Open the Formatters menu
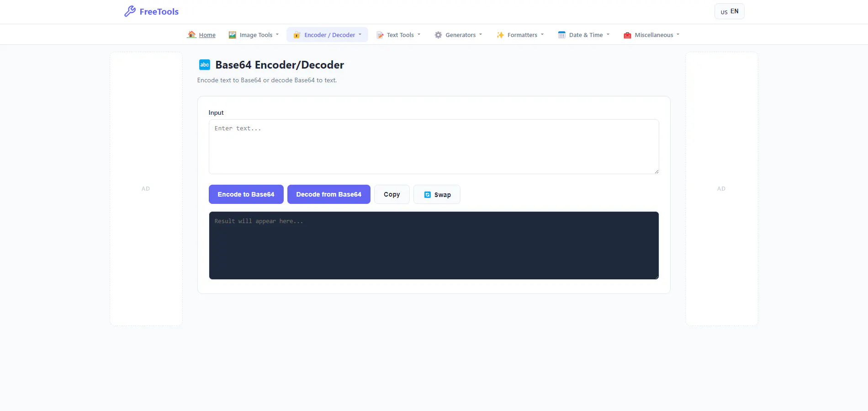The height and width of the screenshot is (411, 868). (x=520, y=35)
